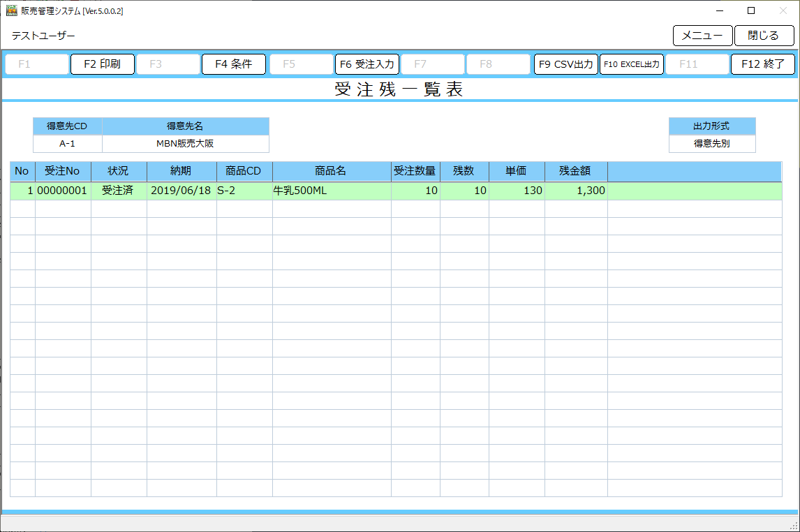The image size is (800, 532).
Task: Select the 得意先名 field MBN販売大阪
Action: click(185, 144)
